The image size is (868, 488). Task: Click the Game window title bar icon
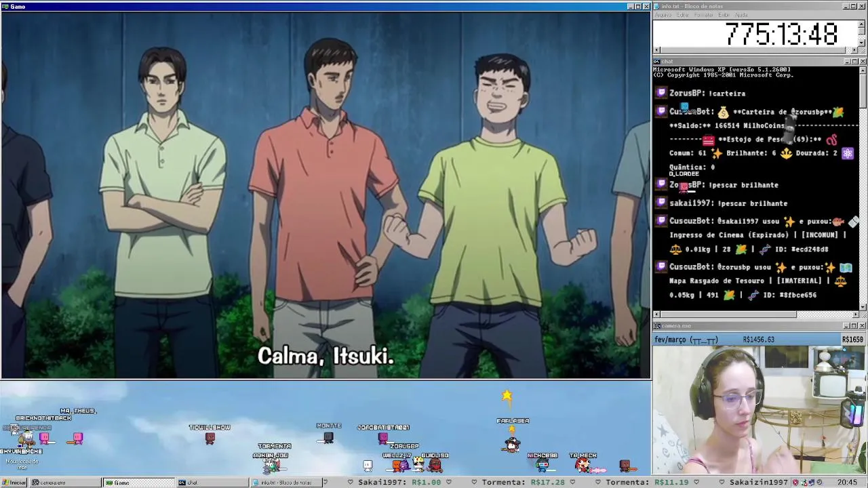click(5, 7)
